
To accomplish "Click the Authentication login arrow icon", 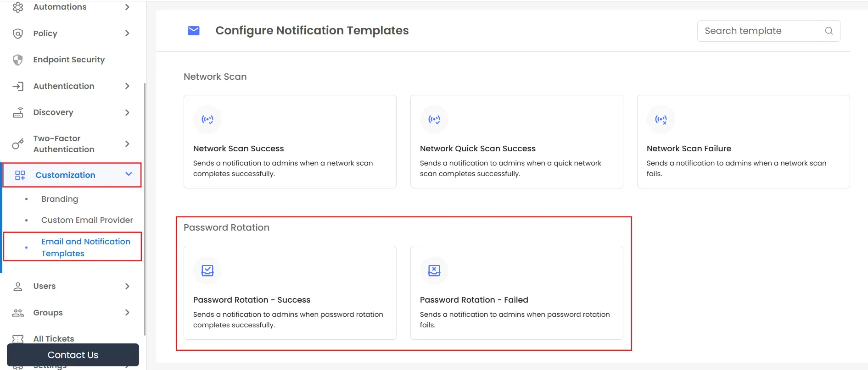I will (x=18, y=86).
